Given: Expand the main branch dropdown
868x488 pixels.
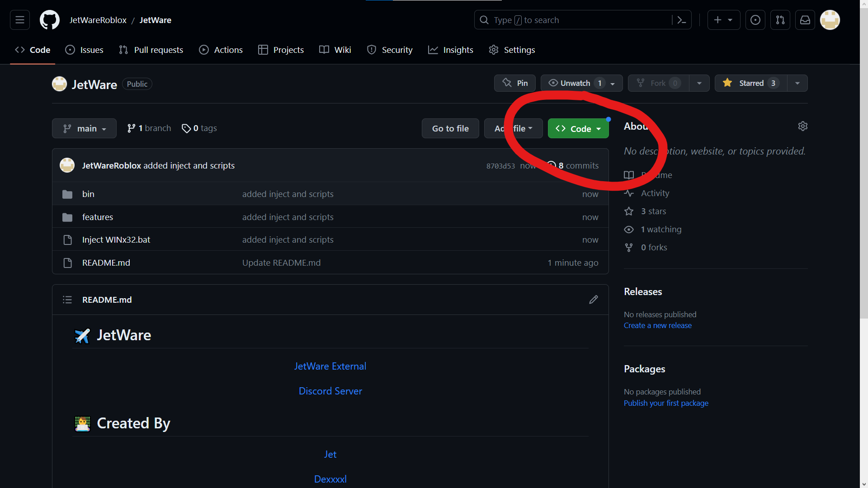Looking at the screenshot, I should tap(85, 128).
